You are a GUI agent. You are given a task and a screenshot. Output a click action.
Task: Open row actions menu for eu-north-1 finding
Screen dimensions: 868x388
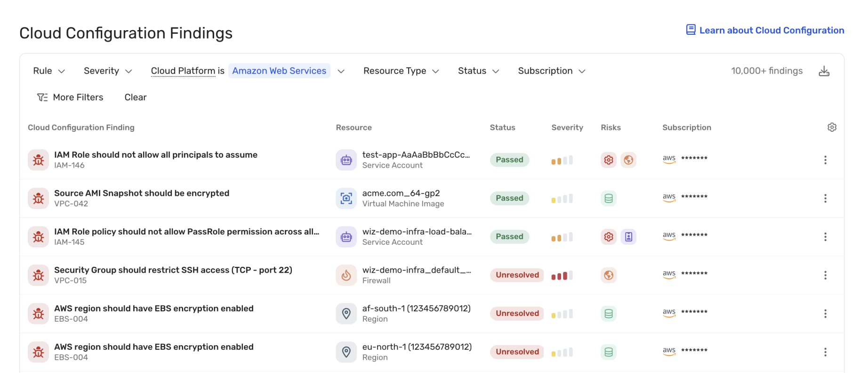825,352
